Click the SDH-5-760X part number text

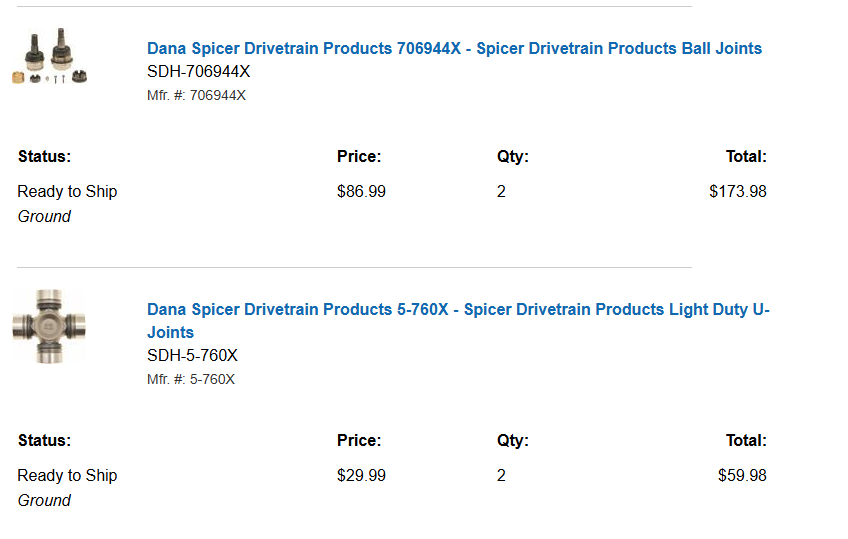192,355
